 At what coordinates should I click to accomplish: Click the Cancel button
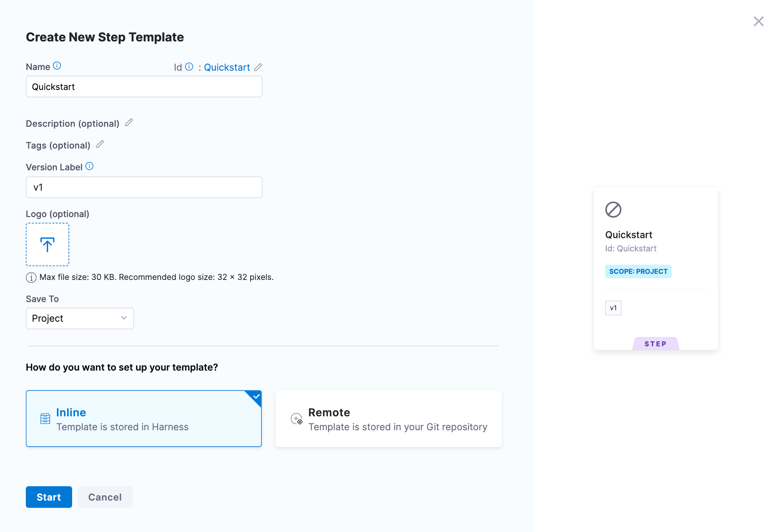(105, 497)
